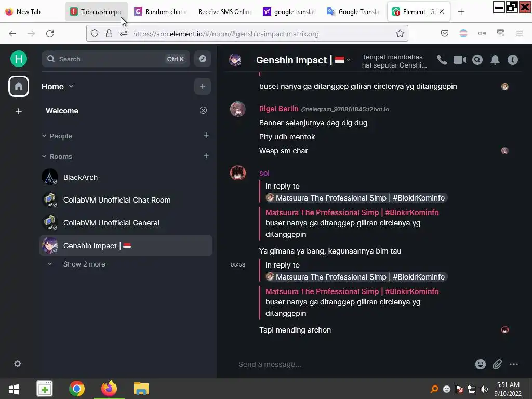The image size is (532, 399).
Task: Start a voice call in Genshin Impact room
Action: pyautogui.click(x=442, y=60)
